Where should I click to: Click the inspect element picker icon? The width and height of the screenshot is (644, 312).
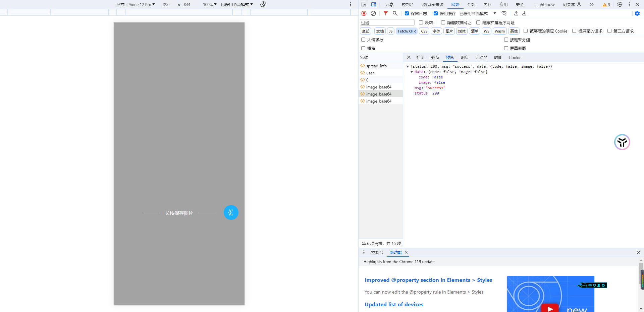(x=364, y=4)
